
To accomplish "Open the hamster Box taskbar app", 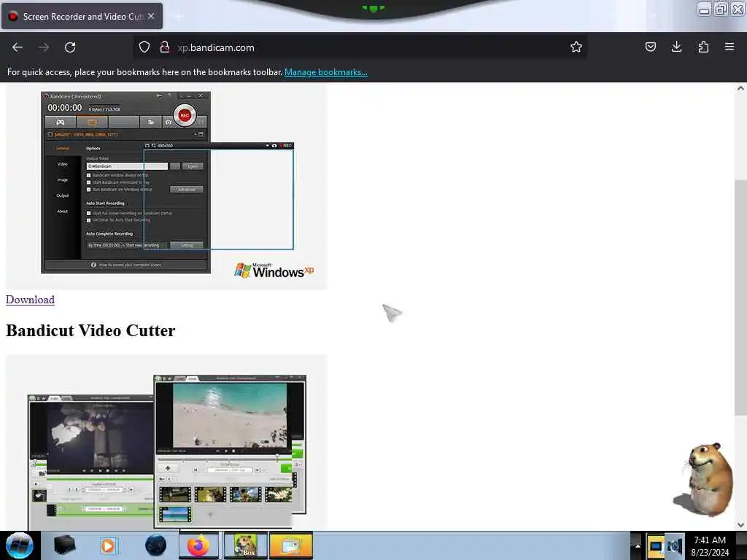I will [x=244, y=545].
